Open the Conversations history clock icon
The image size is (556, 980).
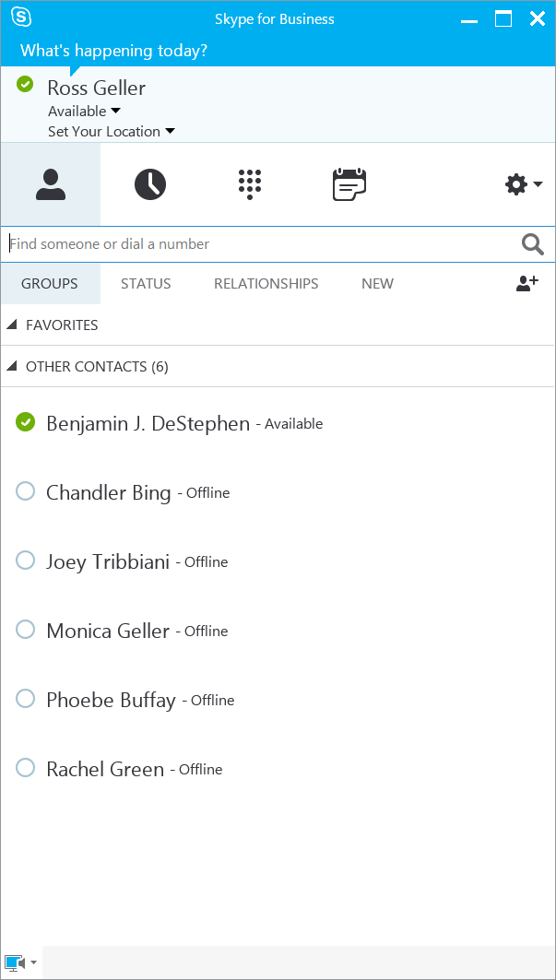point(150,184)
